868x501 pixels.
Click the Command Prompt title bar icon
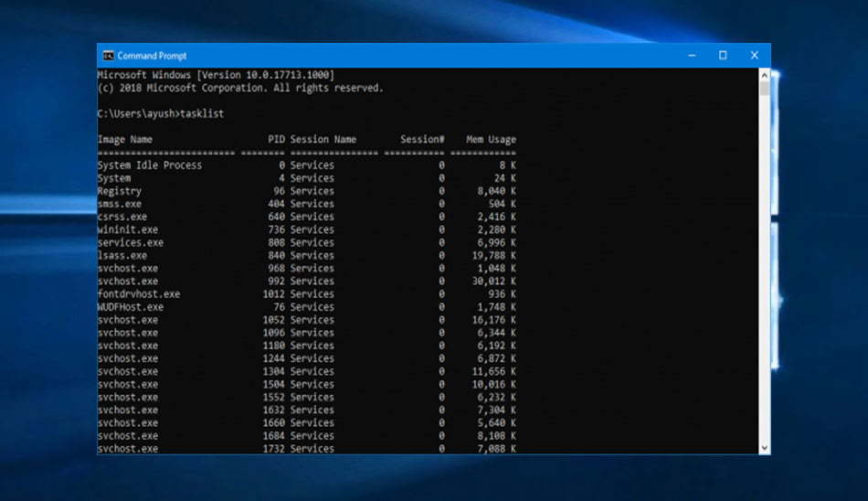point(109,56)
